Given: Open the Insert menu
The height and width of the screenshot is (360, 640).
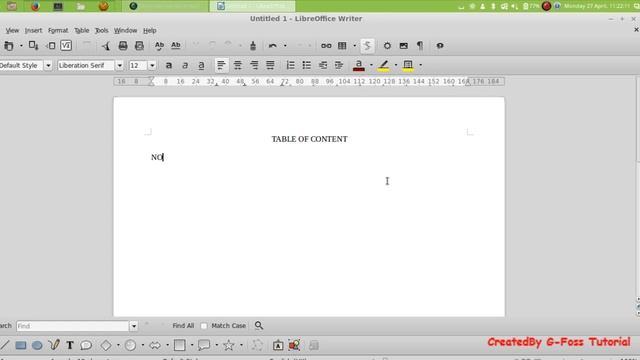Looking at the screenshot, I should 33,31.
